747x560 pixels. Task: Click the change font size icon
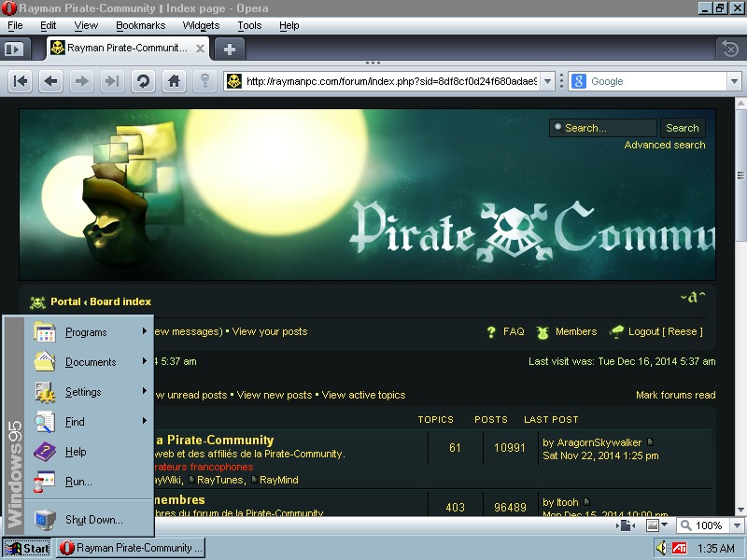click(x=693, y=297)
